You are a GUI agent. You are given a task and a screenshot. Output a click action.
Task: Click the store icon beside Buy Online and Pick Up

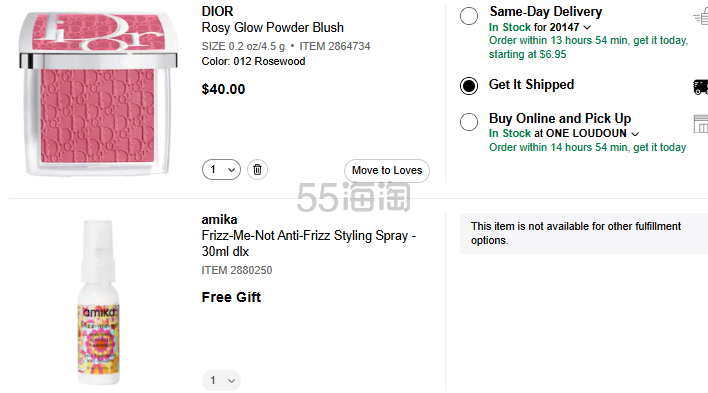(x=701, y=123)
